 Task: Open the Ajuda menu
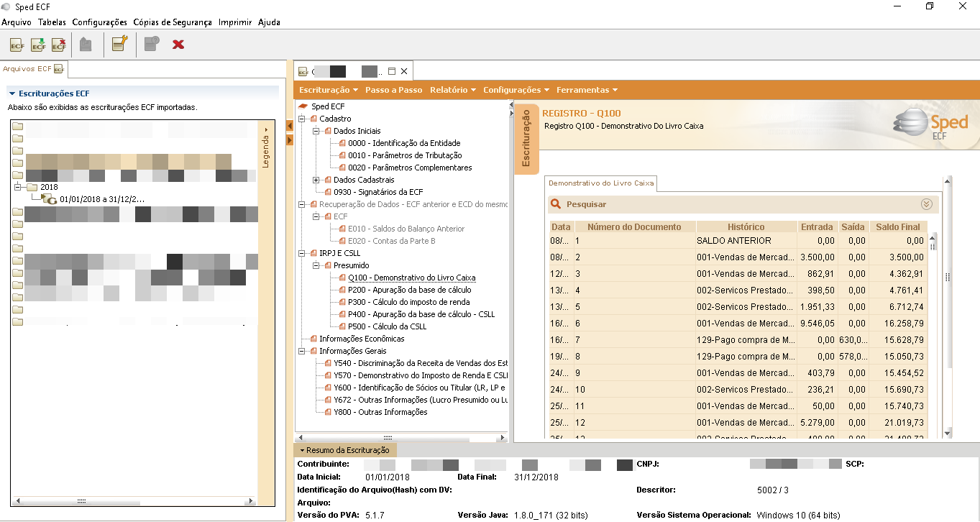[x=269, y=22]
